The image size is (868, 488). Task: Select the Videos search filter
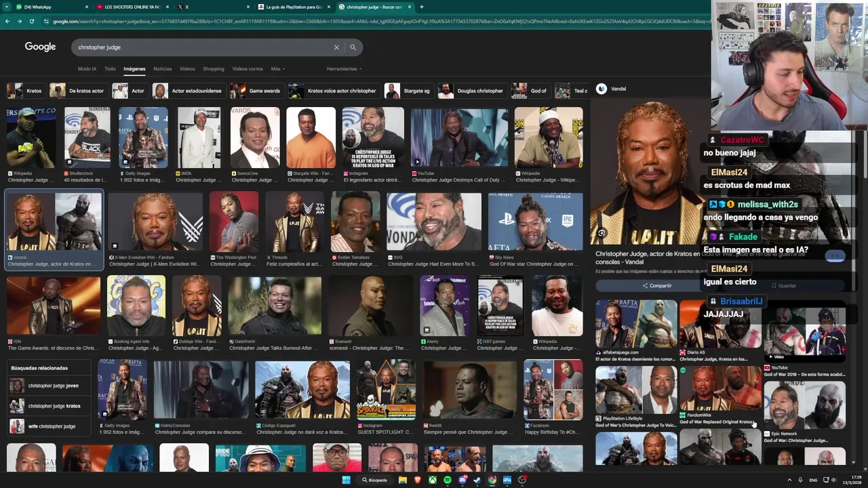coord(187,68)
